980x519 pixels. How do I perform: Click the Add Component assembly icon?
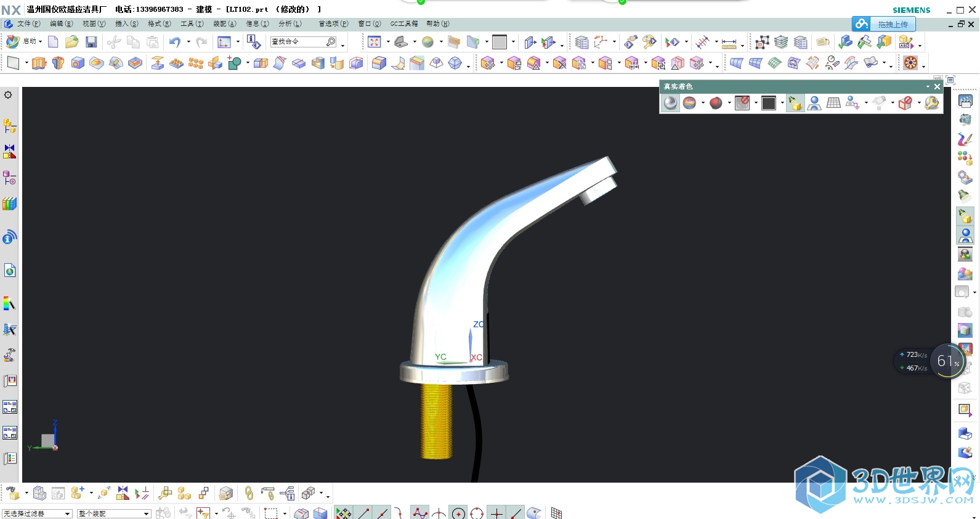pyautogui.click(x=76, y=493)
